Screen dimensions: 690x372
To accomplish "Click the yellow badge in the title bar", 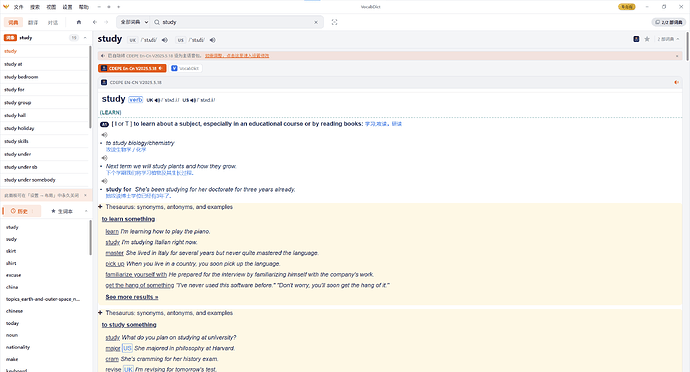I will pos(627,7).
